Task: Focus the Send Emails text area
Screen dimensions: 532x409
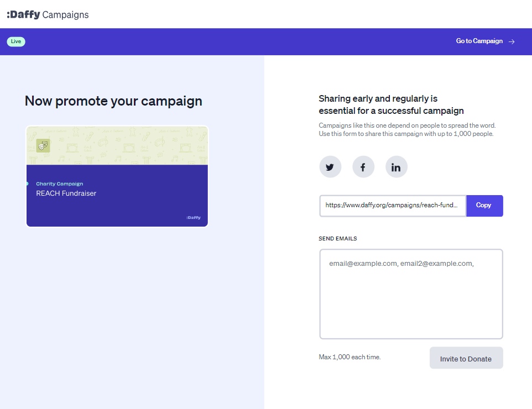Action: coord(411,294)
